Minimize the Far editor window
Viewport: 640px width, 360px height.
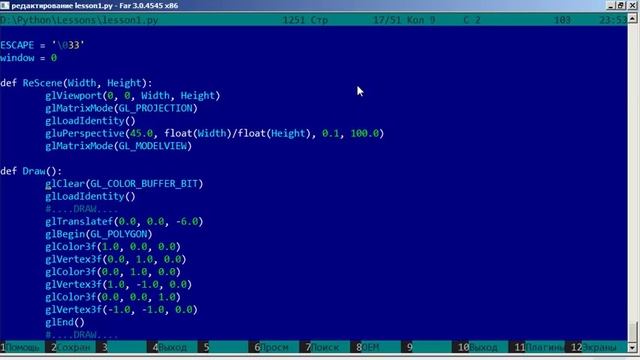pyautogui.click(x=611, y=5)
